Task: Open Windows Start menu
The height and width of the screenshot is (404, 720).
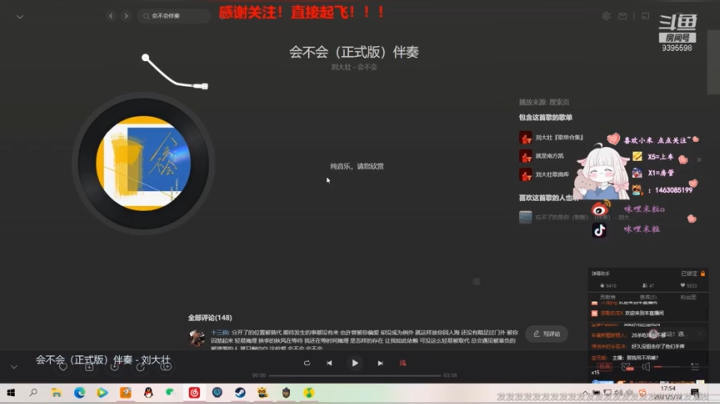Action: pyautogui.click(x=11, y=393)
